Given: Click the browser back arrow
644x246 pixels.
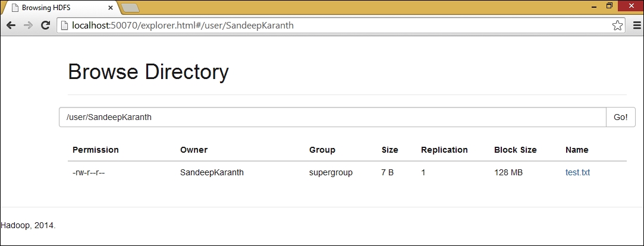Looking at the screenshot, I should pos(11,26).
